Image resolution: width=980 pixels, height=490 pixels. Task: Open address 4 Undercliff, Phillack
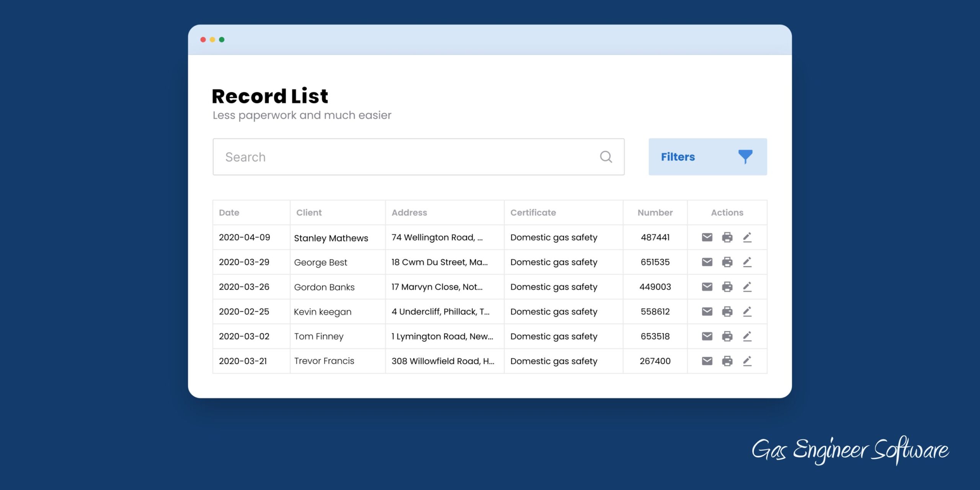(440, 312)
